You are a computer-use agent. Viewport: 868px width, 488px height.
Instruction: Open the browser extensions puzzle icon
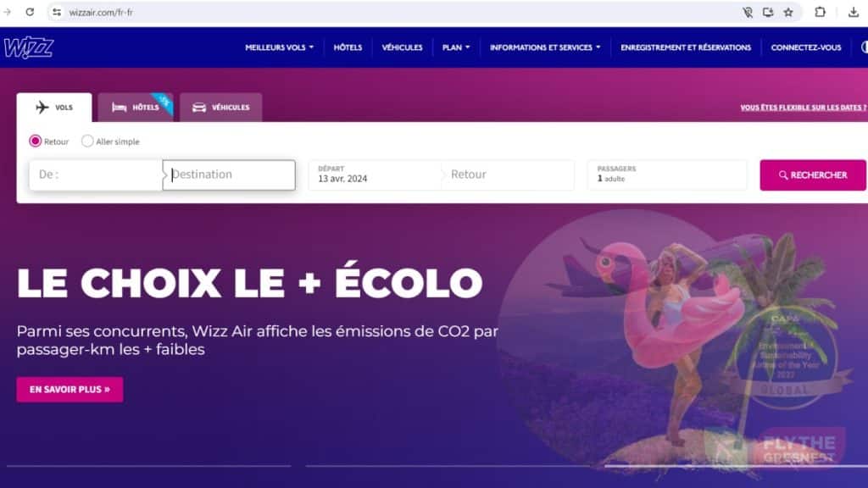click(x=820, y=12)
